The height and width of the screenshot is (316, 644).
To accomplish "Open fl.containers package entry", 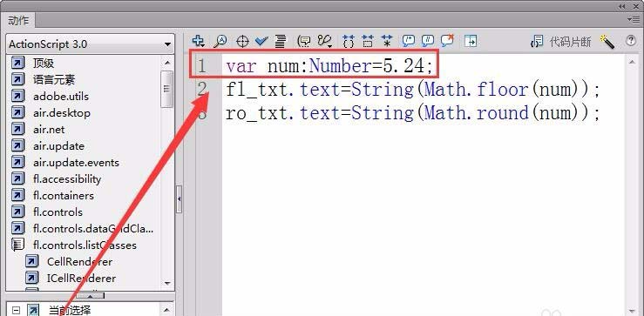I will [x=64, y=196].
